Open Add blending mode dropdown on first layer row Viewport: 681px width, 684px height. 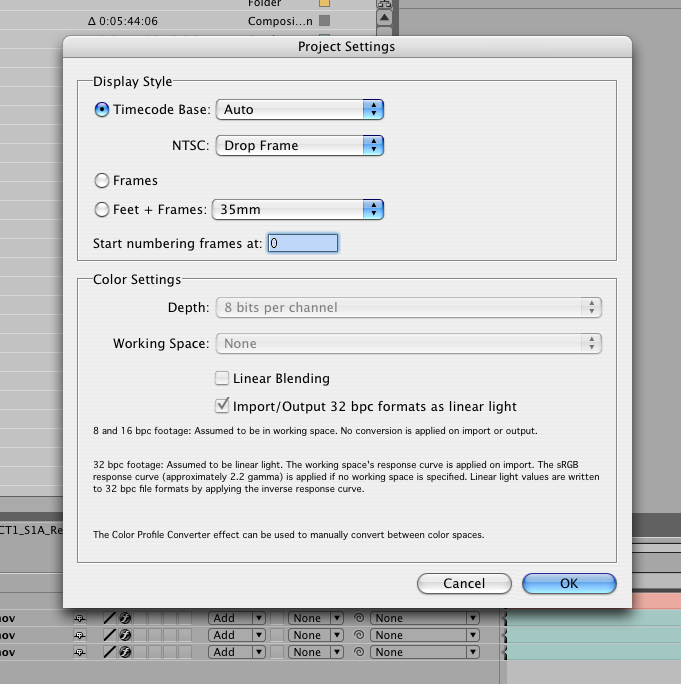[236, 618]
